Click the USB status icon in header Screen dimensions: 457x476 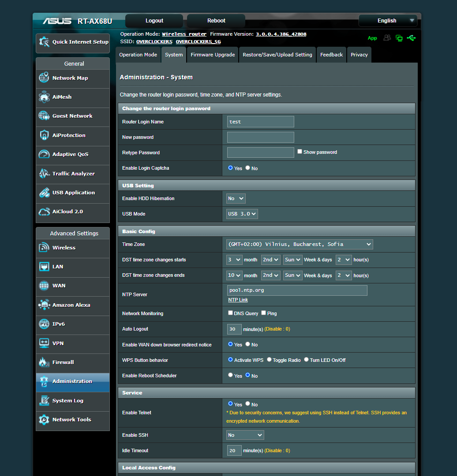coord(411,38)
